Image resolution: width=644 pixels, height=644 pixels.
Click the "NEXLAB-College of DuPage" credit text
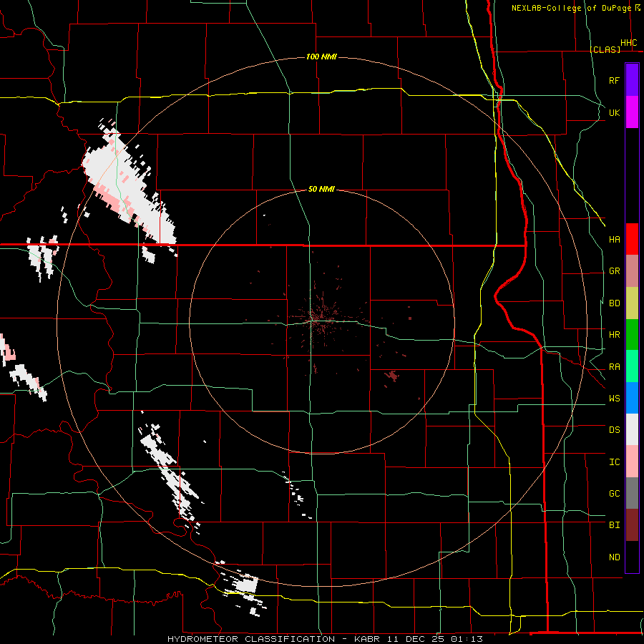tap(571, 8)
